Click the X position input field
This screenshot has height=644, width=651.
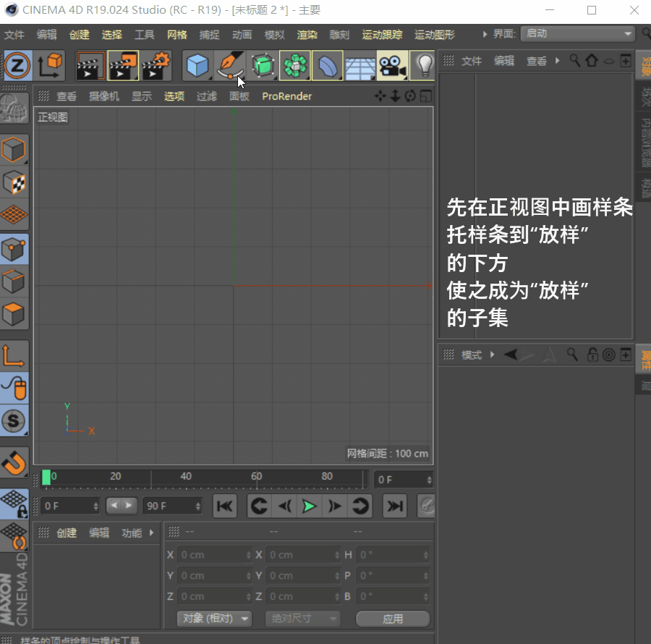(215, 555)
